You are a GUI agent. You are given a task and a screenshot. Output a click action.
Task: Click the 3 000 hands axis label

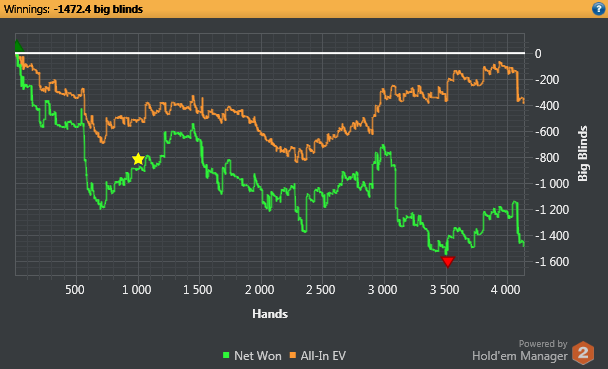coord(382,290)
